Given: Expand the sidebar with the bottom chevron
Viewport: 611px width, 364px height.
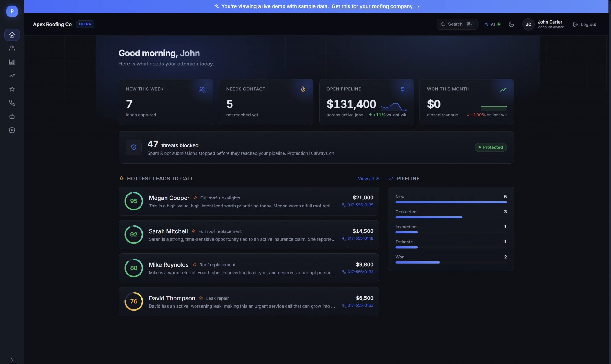Looking at the screenshot, I should point(12,359).
